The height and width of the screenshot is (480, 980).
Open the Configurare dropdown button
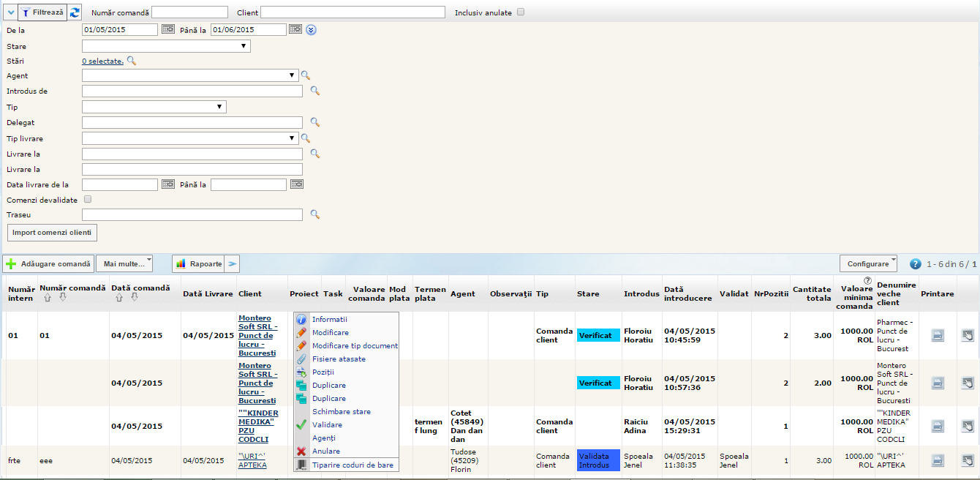(x=869, y=263)
